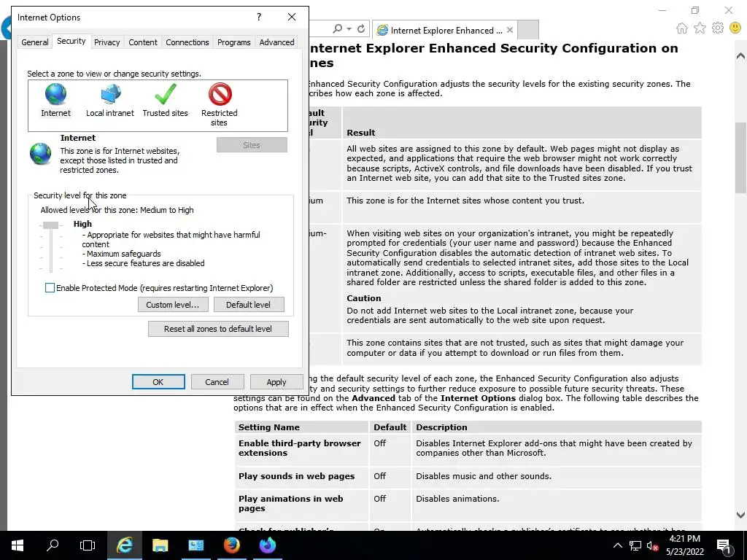Open the IE Home icon

(x=682, y=28)
